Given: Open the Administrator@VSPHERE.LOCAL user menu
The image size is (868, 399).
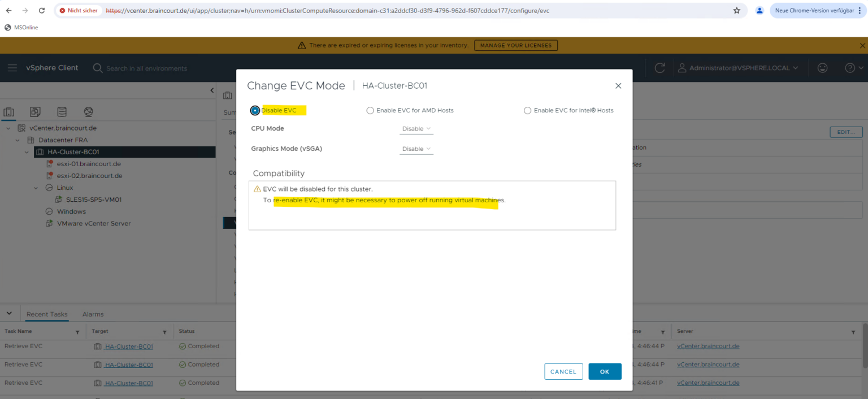Looking at the screenshot, I should (739, 67).
